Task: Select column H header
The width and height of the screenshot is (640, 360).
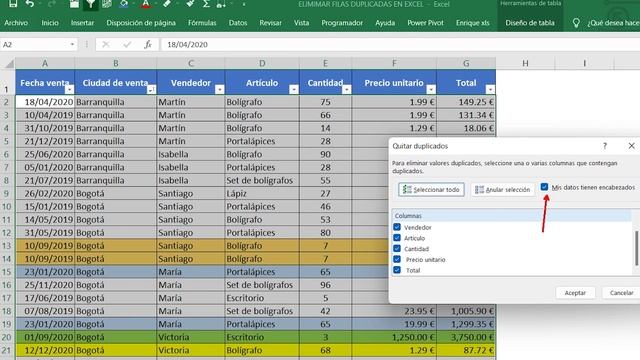Action: pyautogui.click(x=525, y=63)
